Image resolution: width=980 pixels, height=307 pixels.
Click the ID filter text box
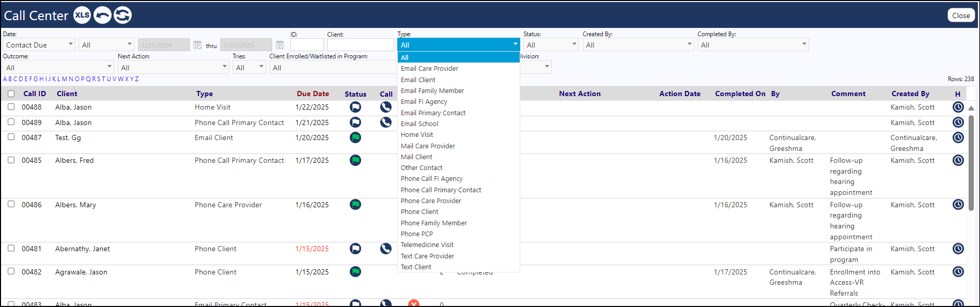point(307,45)
